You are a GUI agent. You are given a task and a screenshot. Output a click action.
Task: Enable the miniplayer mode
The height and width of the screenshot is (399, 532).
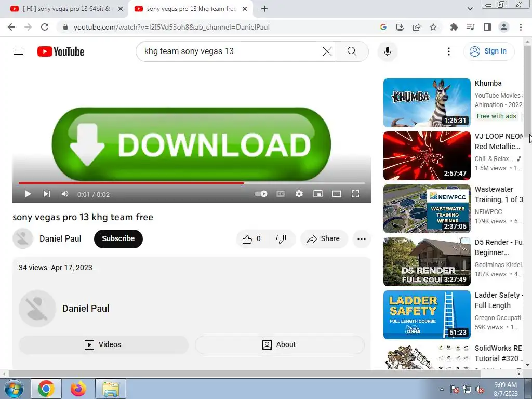point(318,194)
